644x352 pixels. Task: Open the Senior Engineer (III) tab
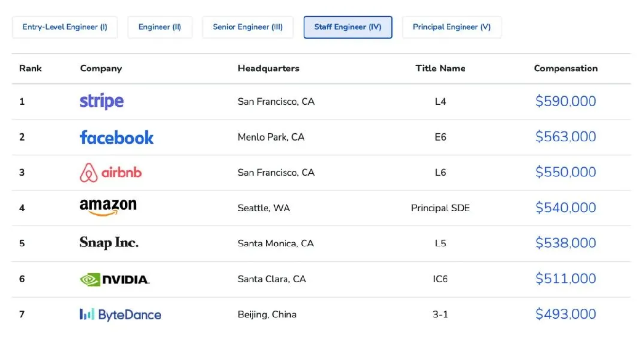pyautogui.click(x=248, y=27)
